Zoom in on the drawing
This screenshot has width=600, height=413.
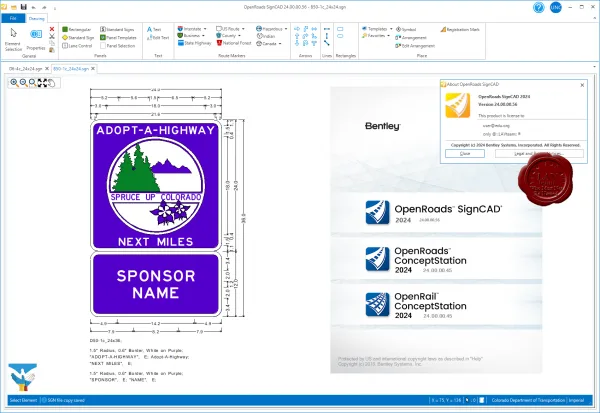14,83
